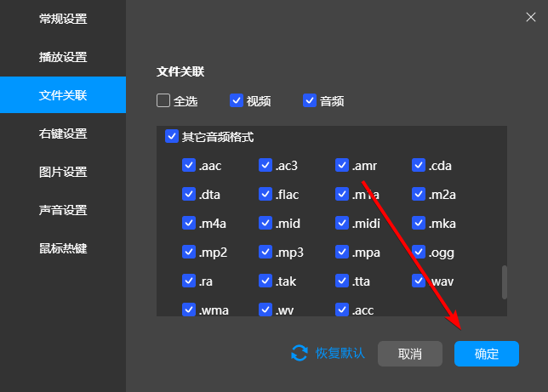Uncheck the .mp3 format checkbox

[x=265, y=253]
